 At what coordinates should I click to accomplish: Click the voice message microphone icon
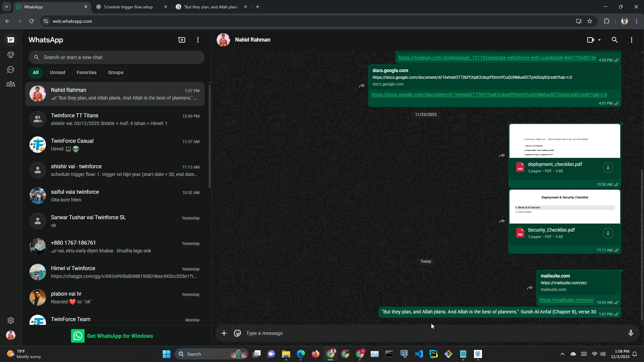[631, 333]
